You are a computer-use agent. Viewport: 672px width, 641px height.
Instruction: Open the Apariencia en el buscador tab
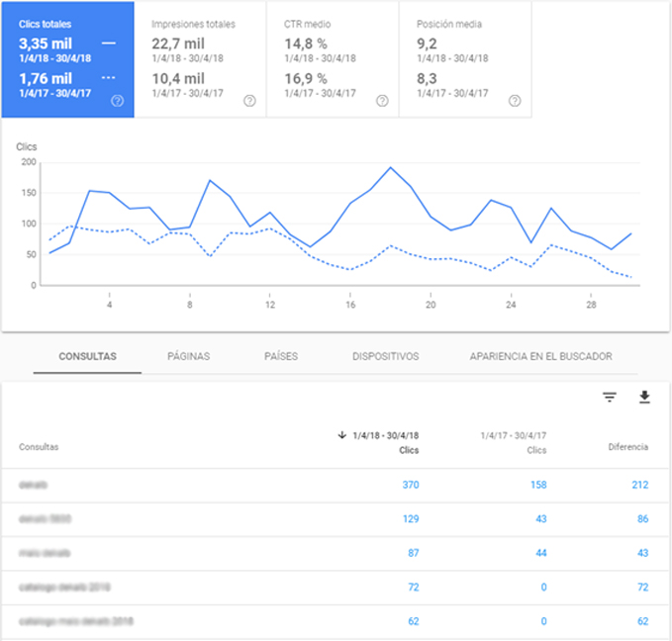(540, 356)
